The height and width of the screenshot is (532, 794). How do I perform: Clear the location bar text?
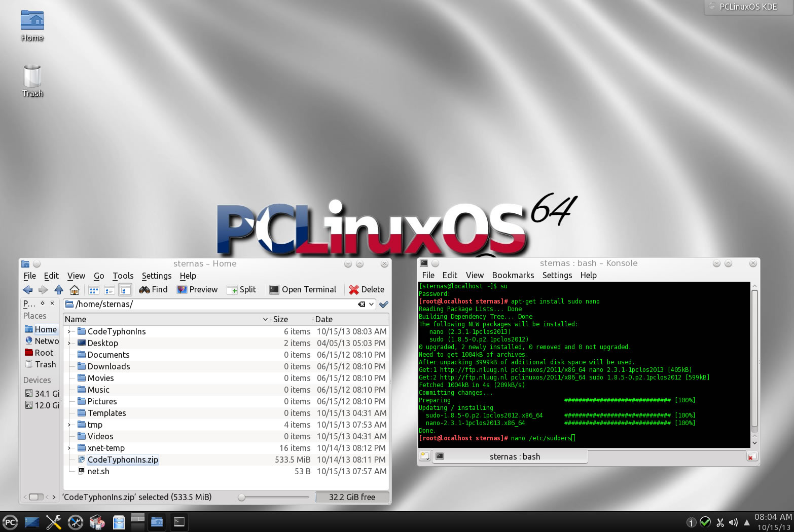click(x=362, y=305)
